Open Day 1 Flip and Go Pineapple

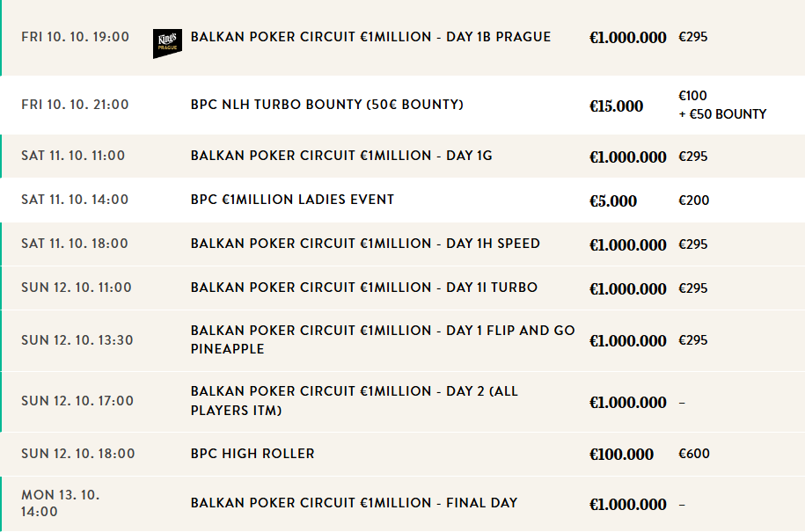[x=383, y=339]
